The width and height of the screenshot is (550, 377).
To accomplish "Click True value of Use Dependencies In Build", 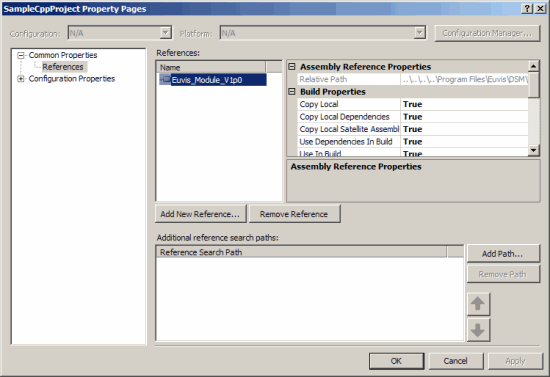I will coord(464,142).
